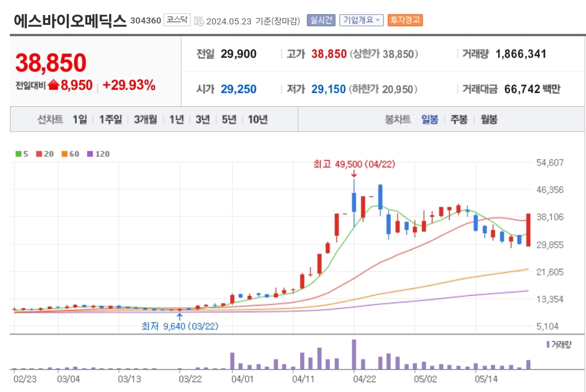The width and height of the screenshot is (586, 392).
Task: Click the stock name 에스바이오메딕스
Action: (x=70, y=20)
